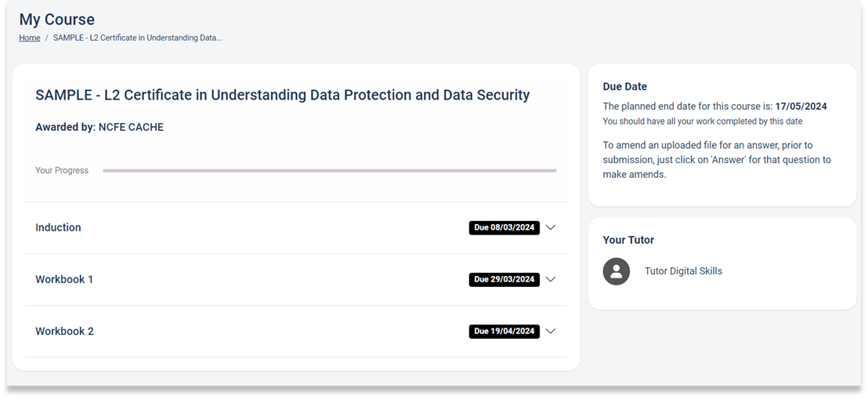Select the Induction row title
Screen dimensions: 868x399
(58, 228)
